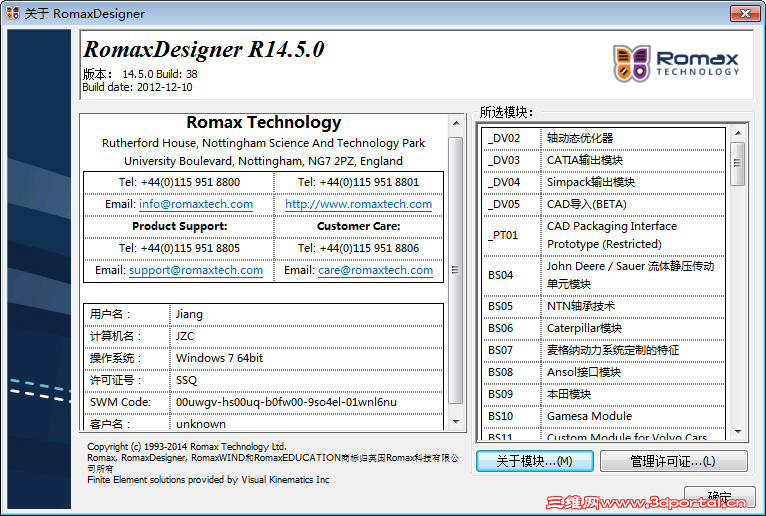Click the module list scrollbar thumb
Viewport: 766px width, 516px height.
[x=738, y=164]
